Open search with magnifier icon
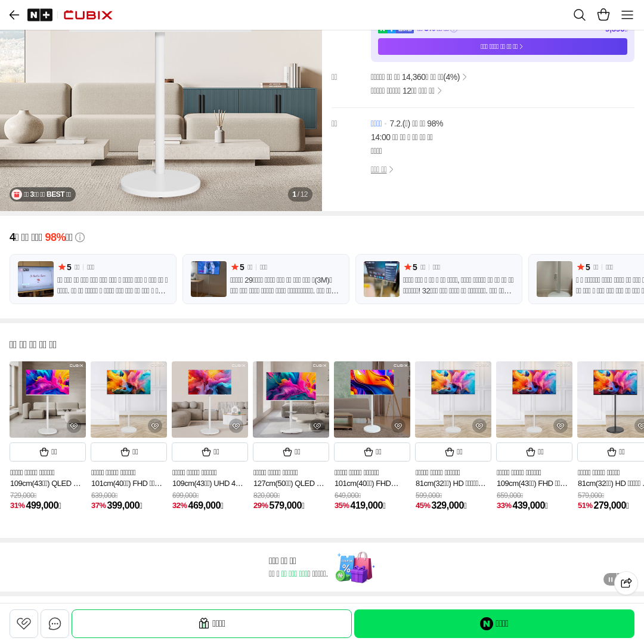This screenshot has width=644, height=644. click(x=579, y=15)
